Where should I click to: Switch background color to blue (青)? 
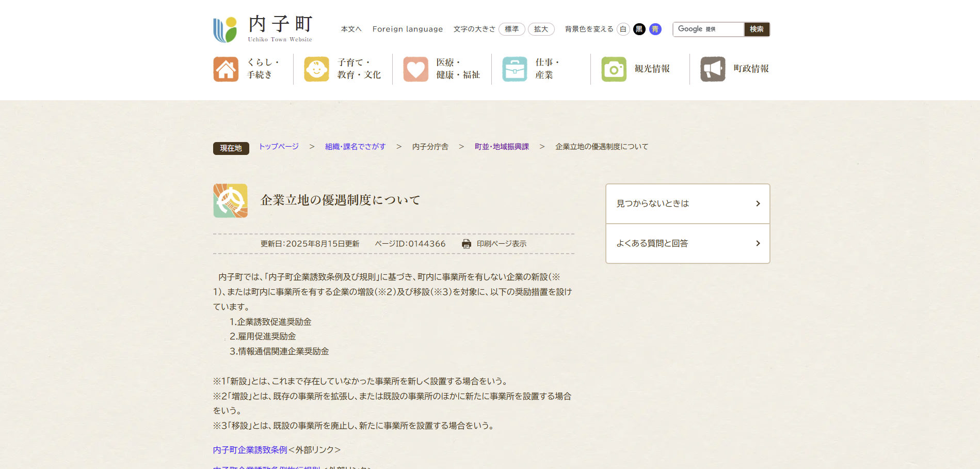click(655, 29)
